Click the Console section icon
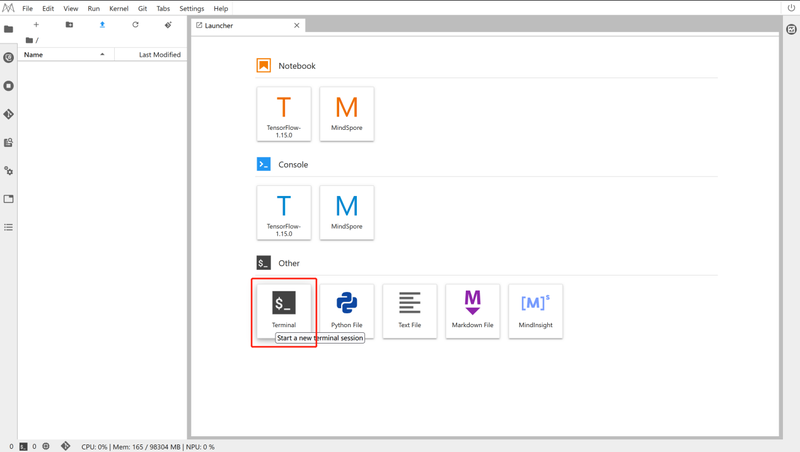Screen dimensions: 800x452 tap(264, 164)
